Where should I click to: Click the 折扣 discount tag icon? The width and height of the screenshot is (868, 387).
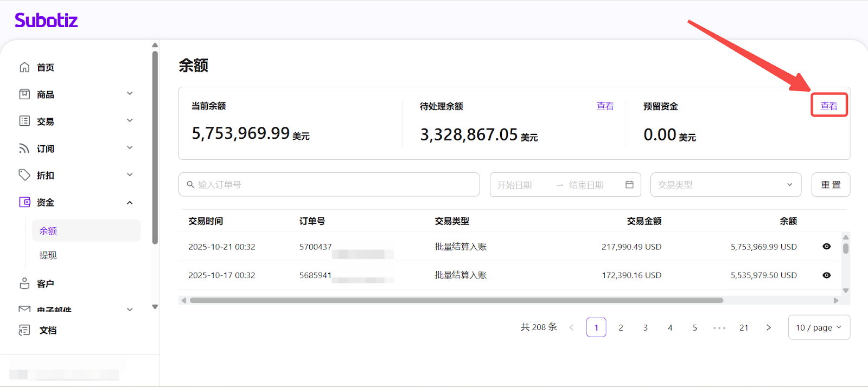24,175
